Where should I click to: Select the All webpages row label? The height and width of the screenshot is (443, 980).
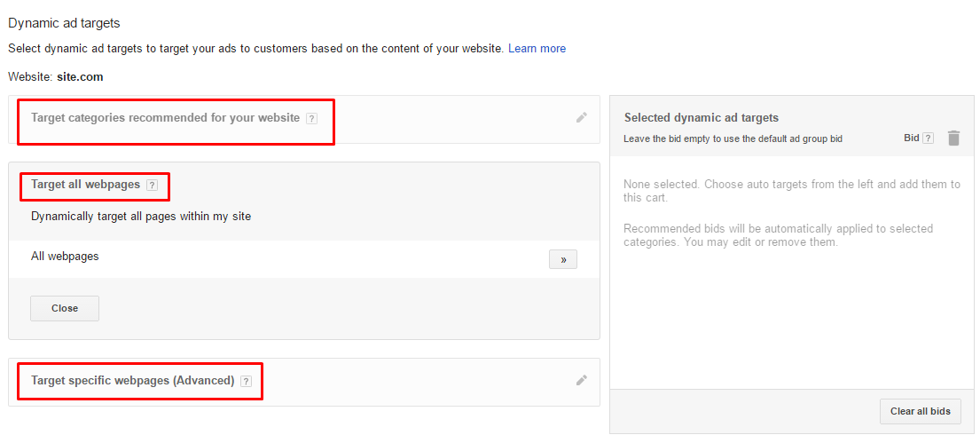click(65, 256)
